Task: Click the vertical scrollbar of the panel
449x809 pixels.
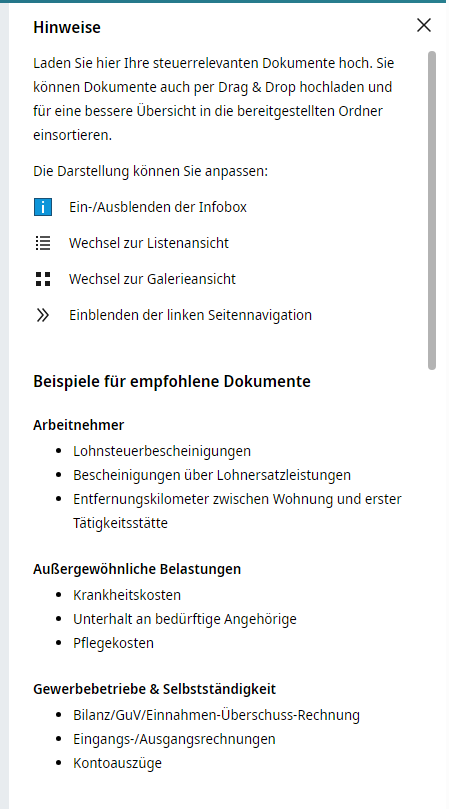Action: (432, 210)
